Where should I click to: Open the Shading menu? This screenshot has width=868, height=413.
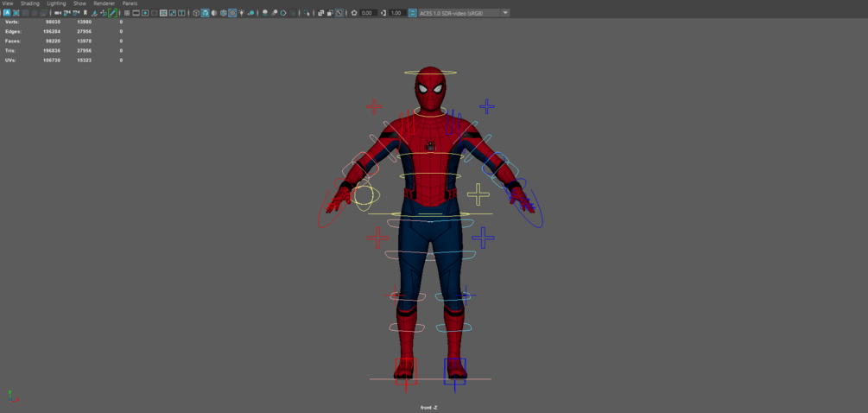click(30, 3)
